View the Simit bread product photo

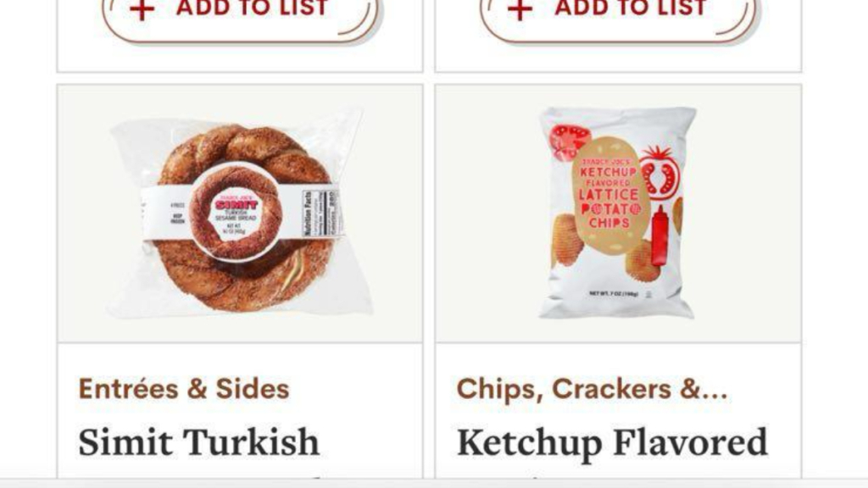click(x=240, y=213)
